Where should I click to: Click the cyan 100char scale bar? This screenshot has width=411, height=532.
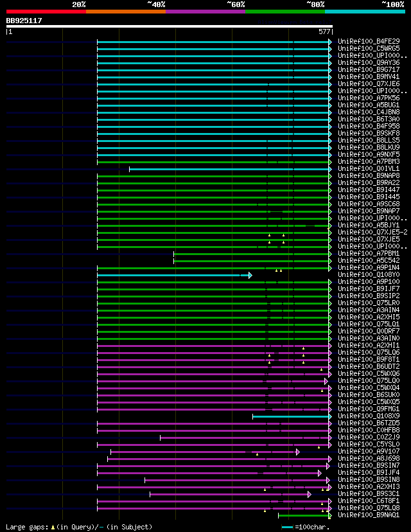[x=287, y=528]
